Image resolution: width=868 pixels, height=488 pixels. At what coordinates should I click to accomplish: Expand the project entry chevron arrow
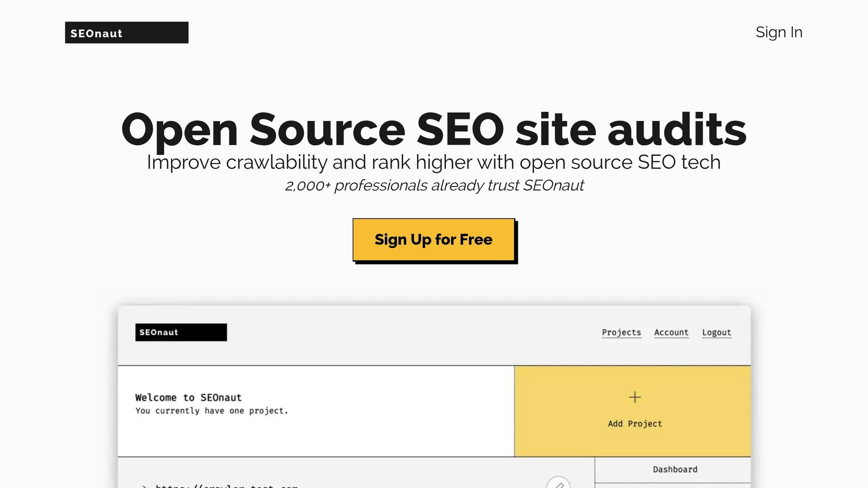[144, 486]
